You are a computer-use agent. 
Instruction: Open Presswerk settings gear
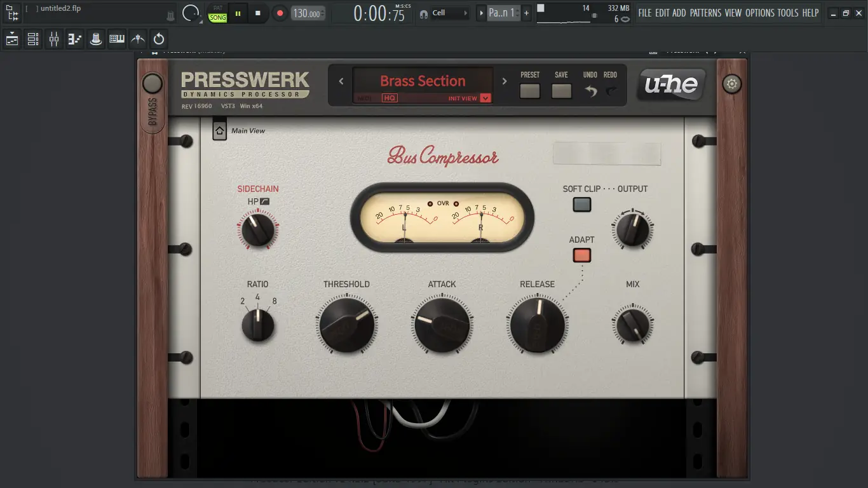coord(732,83)
